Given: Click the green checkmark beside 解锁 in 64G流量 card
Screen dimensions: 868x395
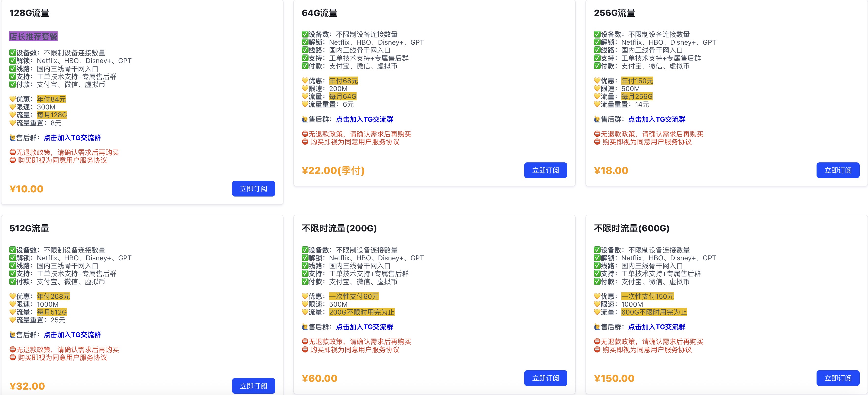Looking at the screenshot, I should click(305, 42).
